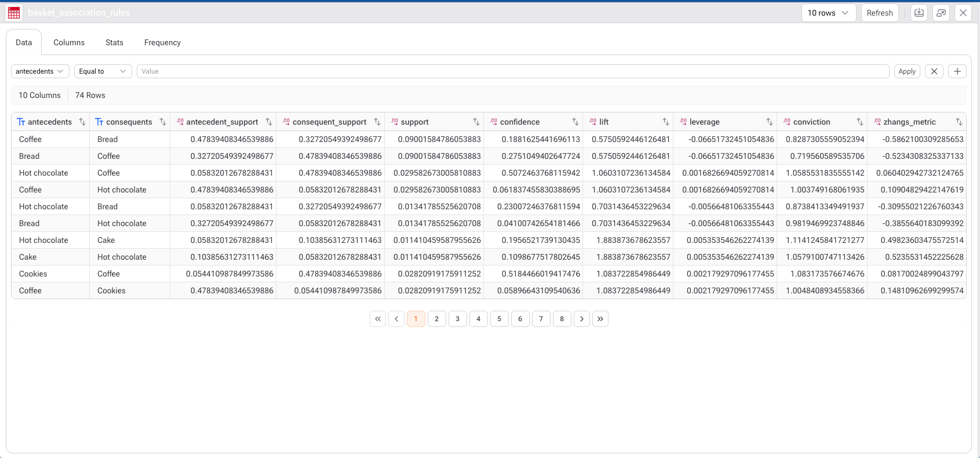Sort the zhangs_metric column
980x458 pixels.
click(959, 122)
